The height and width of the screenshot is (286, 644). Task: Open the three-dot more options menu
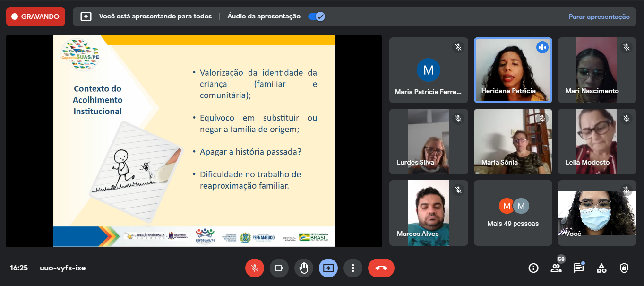(x=352, y=268)
